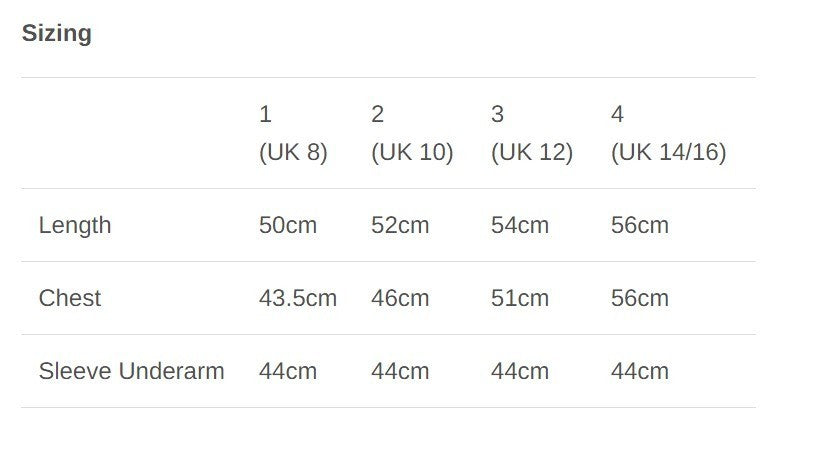Click the Chest row label
Screen dimensions: 816x464
[x=70, y=298]
